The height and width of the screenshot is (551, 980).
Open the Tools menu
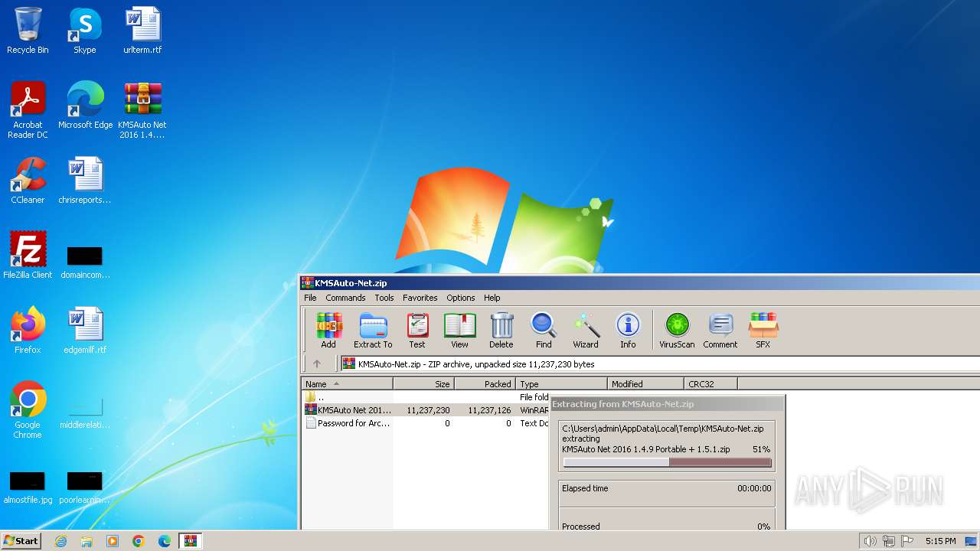pos(384,298)
